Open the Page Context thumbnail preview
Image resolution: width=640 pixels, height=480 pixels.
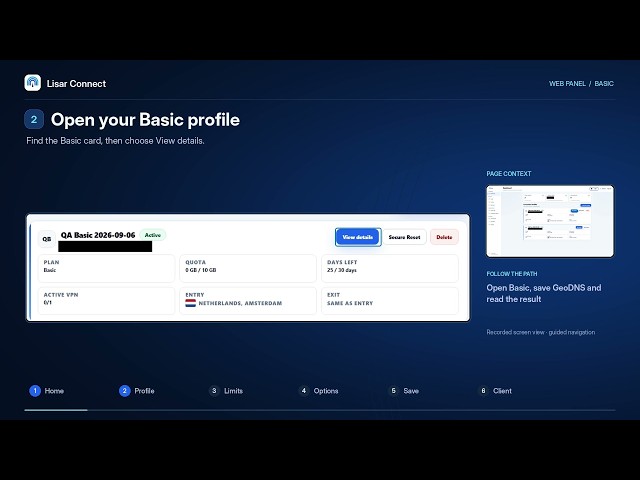[550, 221]
